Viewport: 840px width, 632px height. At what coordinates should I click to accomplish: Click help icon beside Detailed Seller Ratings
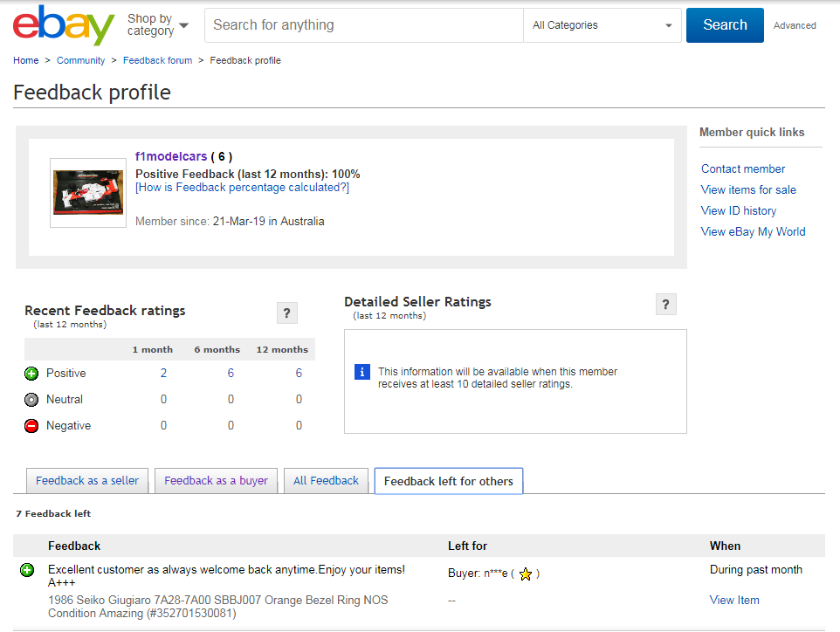tap(665, 304)
